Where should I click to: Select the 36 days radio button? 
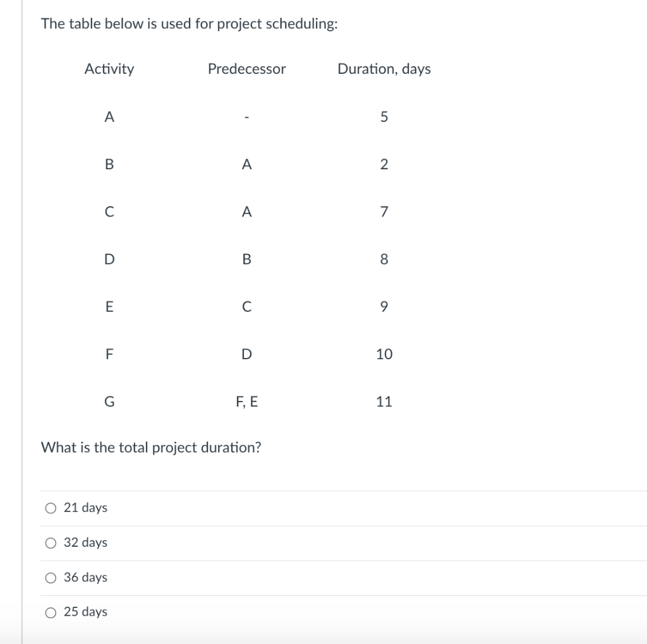pos(51,576)
